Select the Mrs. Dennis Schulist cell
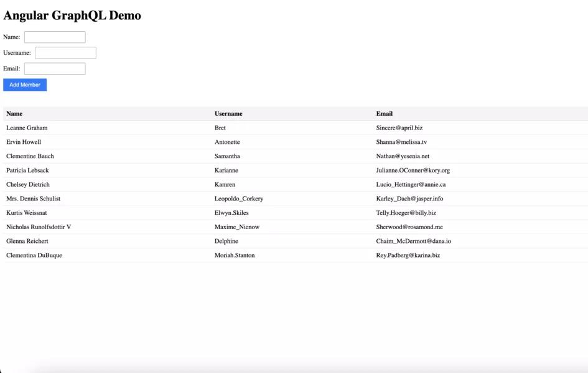The height and width of the screenshot is (373, 588). [34, 199]
